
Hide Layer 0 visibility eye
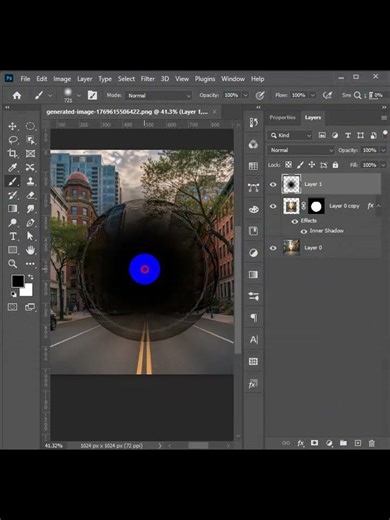[x=273, y=248]
